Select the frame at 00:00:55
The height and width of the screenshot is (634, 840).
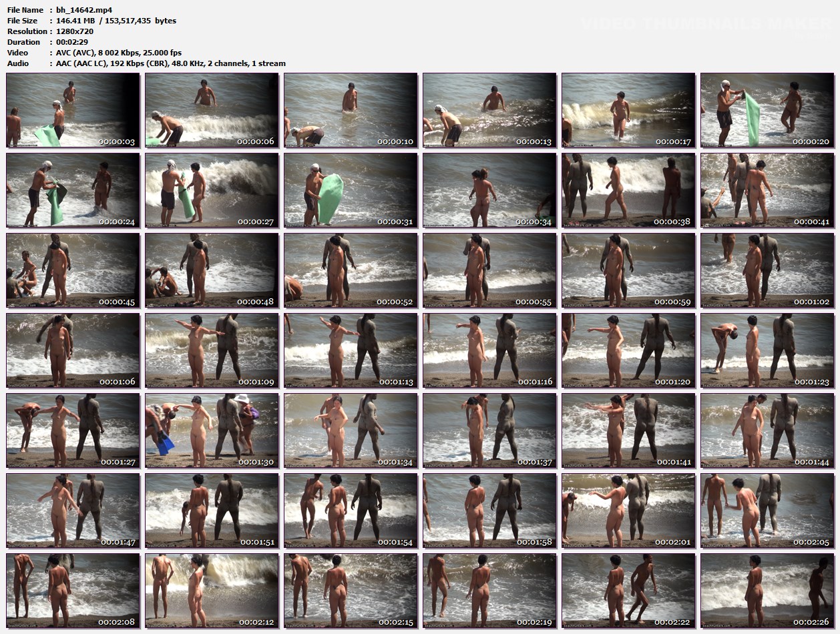pos(489,270)
